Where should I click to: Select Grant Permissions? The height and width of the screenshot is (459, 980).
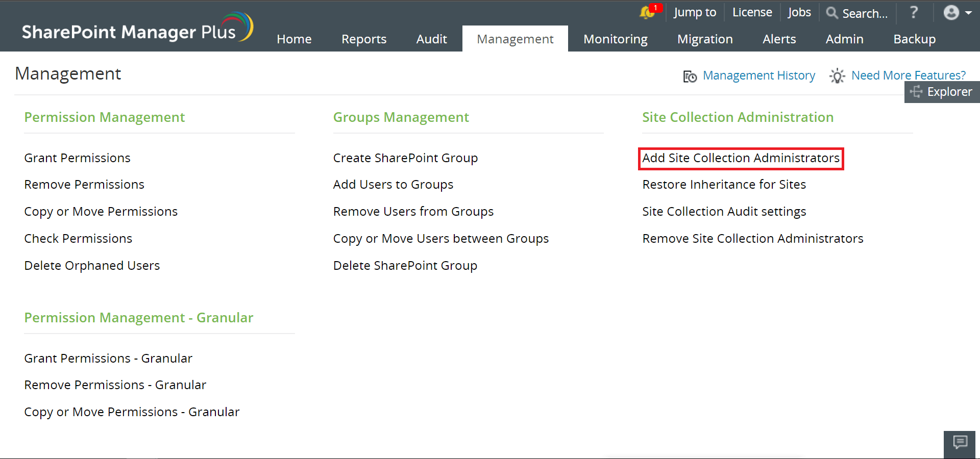click(x=77, y=158)
